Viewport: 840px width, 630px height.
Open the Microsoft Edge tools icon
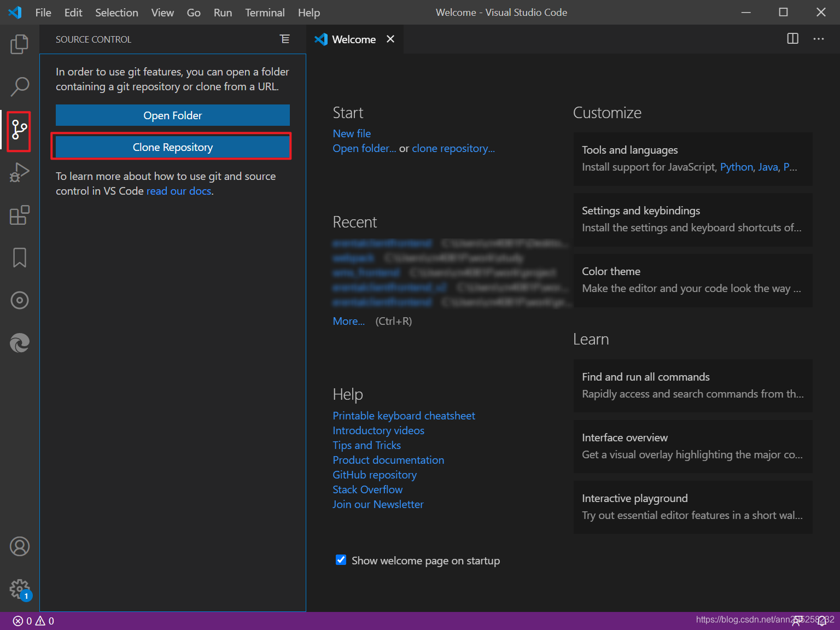point(20,343)
